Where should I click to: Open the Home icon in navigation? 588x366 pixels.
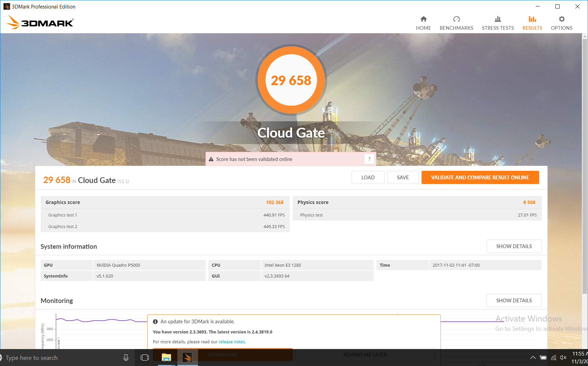423,19
